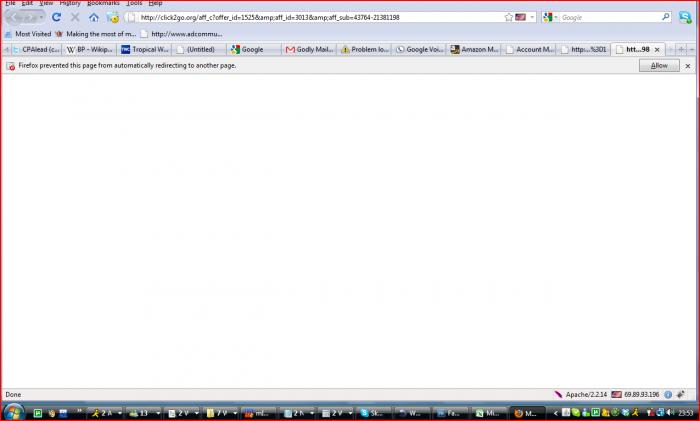Switch to the Amazon M... tab
The image size is (700, 421).
pyautogui.click(x=474, y=50)
